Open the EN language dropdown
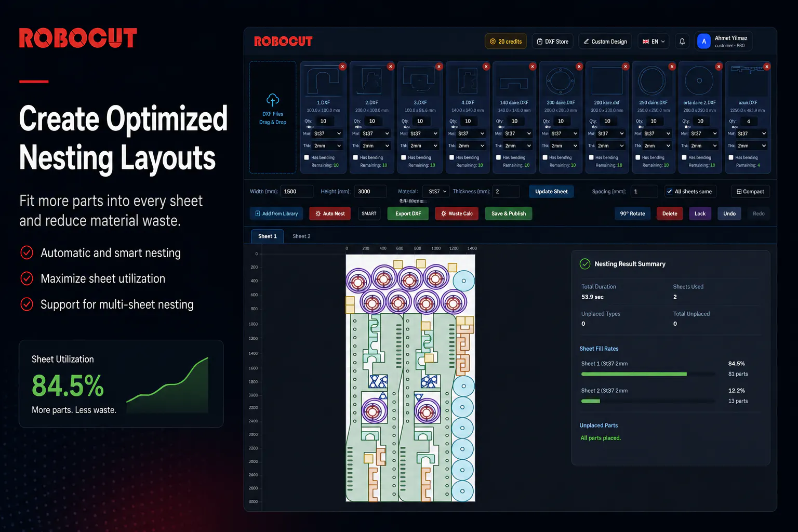 (x=654, y=42)
